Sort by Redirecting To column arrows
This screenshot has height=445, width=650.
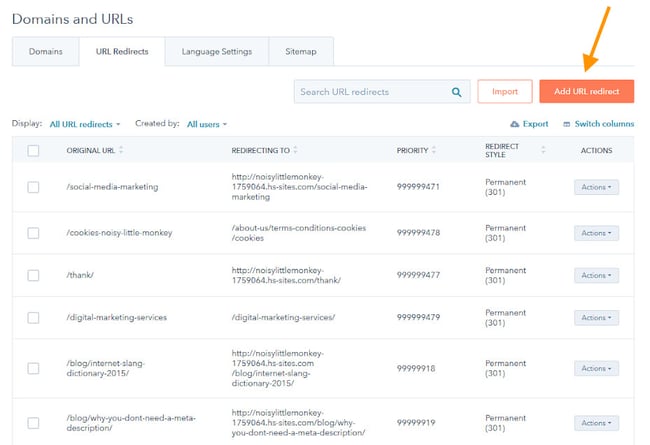(295, 150)
